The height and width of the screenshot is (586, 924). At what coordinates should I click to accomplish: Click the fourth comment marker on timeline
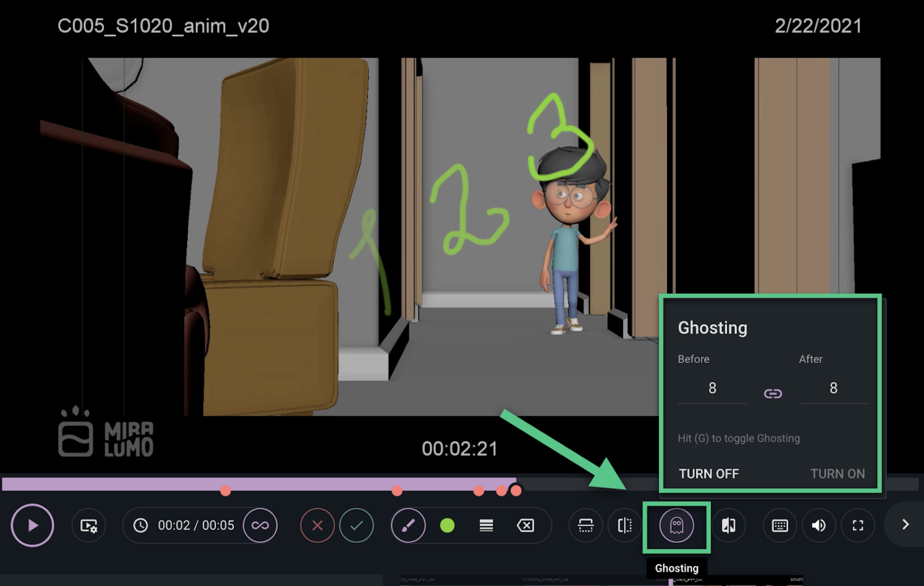501,491
